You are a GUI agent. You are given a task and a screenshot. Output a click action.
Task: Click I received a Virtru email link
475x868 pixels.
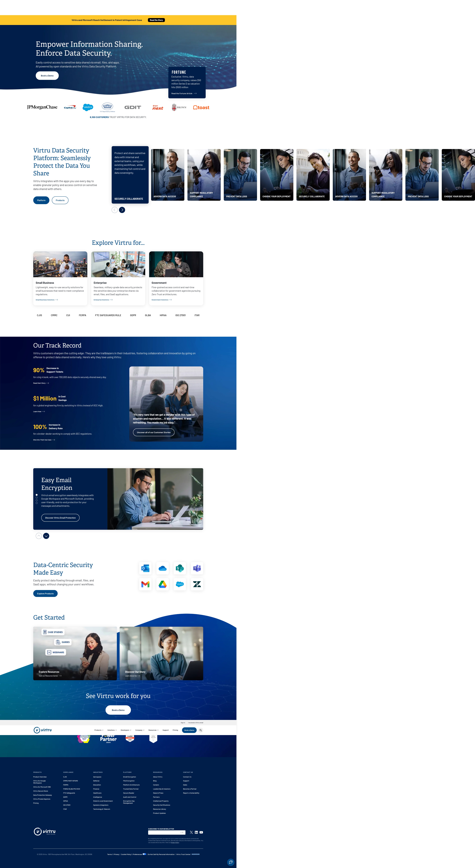pyautogui.click(x=196, y=723)
